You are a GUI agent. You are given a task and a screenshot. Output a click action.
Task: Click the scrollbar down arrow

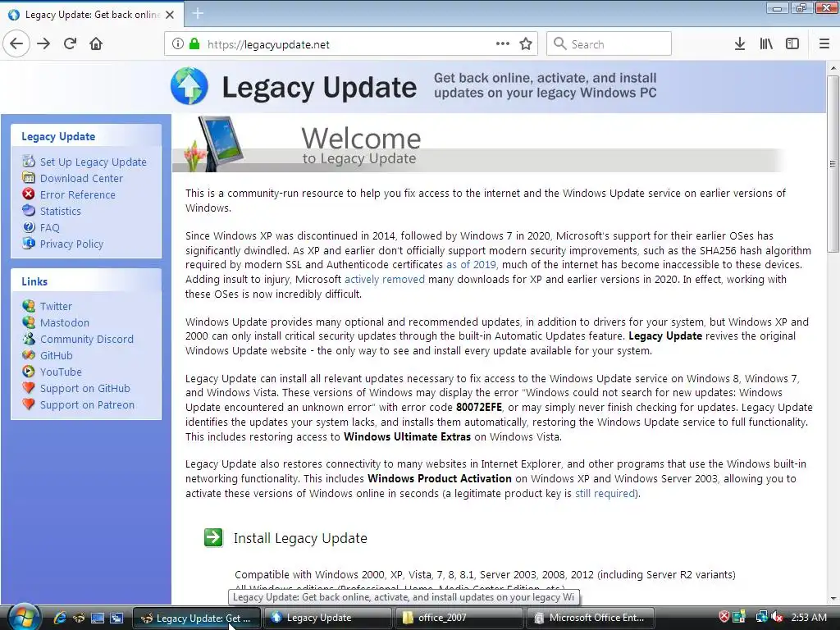[x=833, y=598]
